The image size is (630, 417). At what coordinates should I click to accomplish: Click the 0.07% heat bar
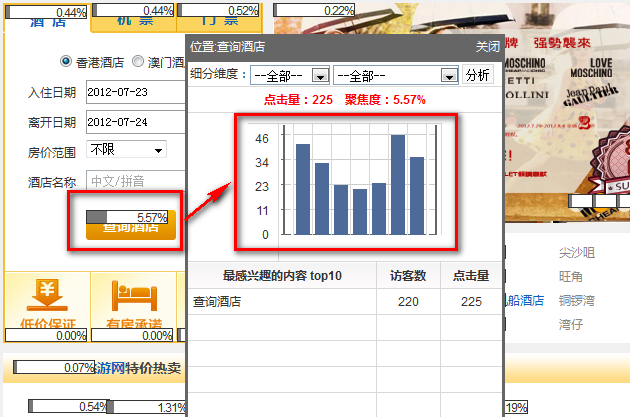pyautogui.click(x=54, y=367)
